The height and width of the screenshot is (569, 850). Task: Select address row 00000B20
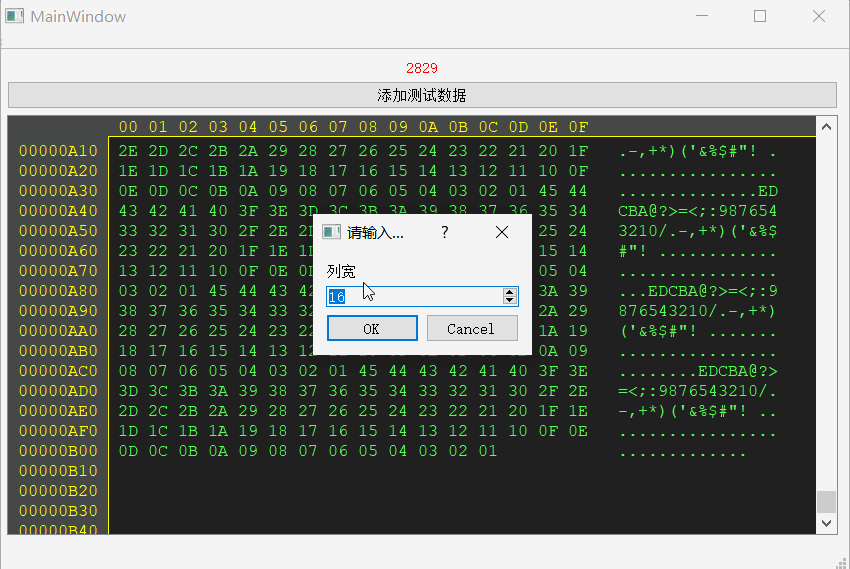pyautogui.click(x=59, y=491)
